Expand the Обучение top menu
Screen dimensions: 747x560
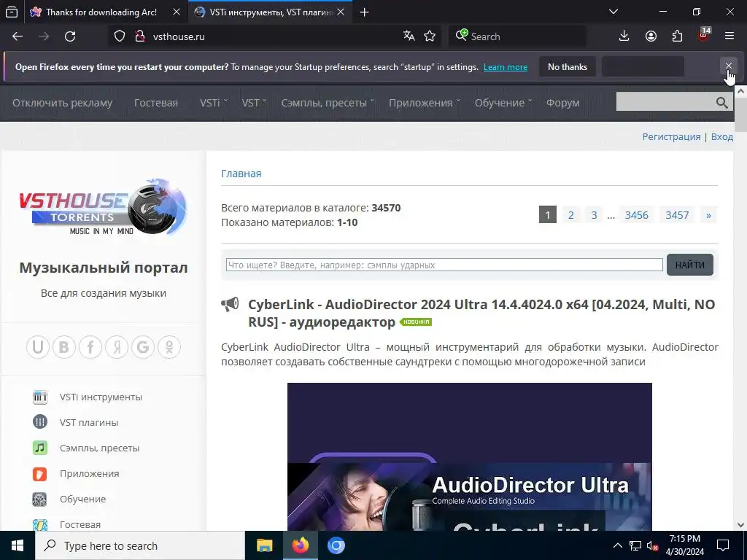coord(503,103)
